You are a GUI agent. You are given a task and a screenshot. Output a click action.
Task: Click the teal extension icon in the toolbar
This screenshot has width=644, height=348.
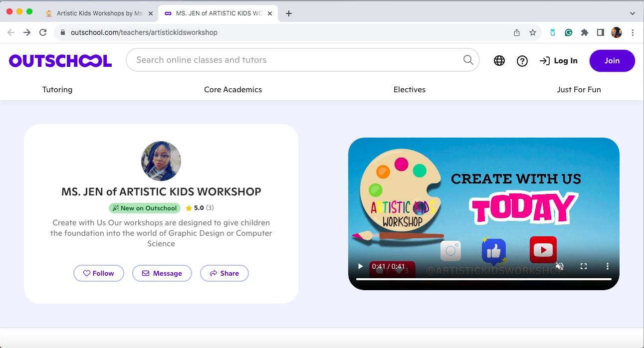click(x=553, y=32)
